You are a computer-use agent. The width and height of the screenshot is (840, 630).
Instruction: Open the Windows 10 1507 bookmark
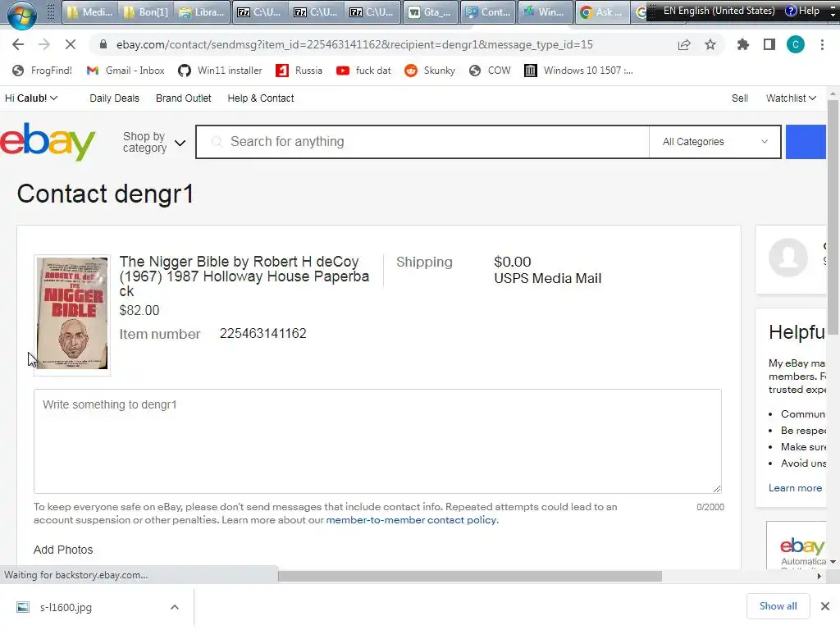(x=578, y=71)
